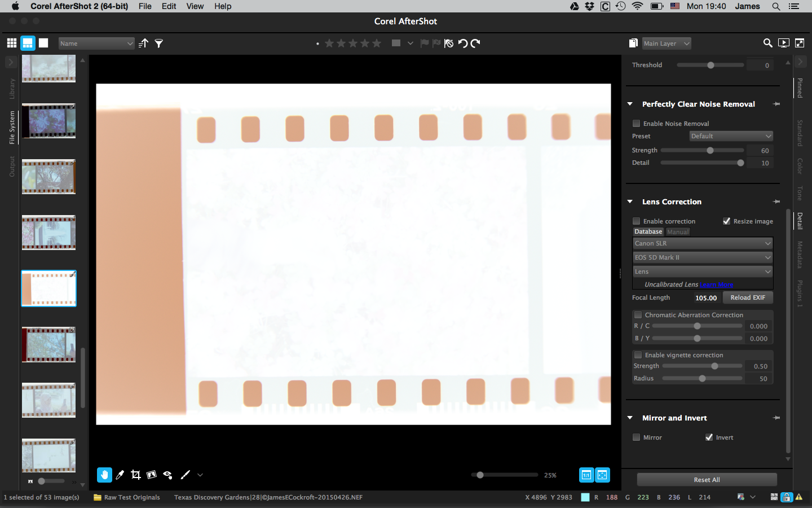Click the warning triangle in status bar
The width and height of the screenshot is (812, 508).
tap(799, 497)
